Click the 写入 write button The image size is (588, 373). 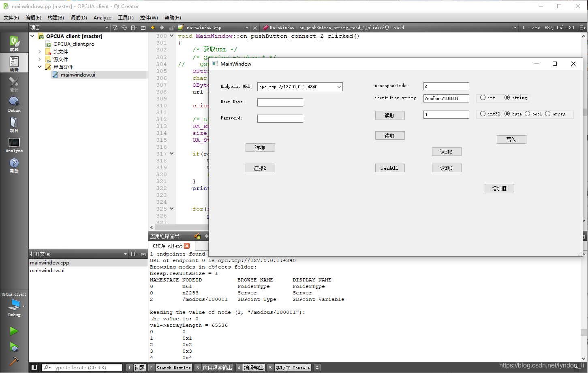coord(511,140)
